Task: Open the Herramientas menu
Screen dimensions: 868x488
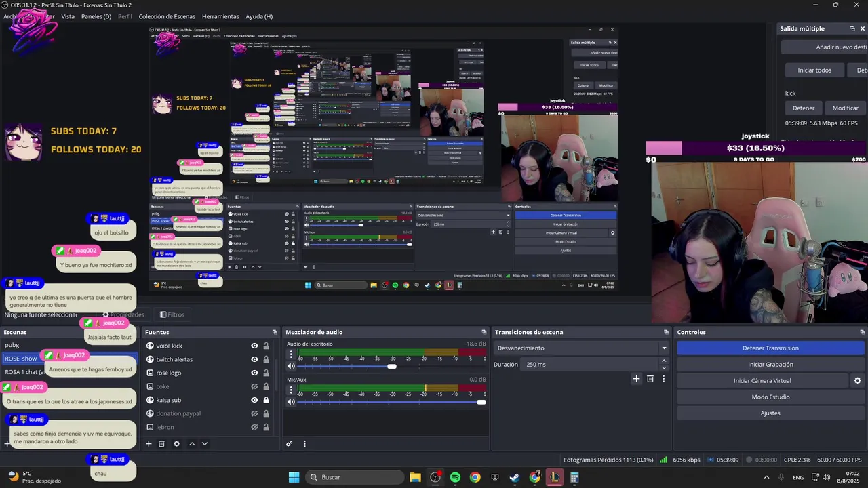Action: point(220,16)
